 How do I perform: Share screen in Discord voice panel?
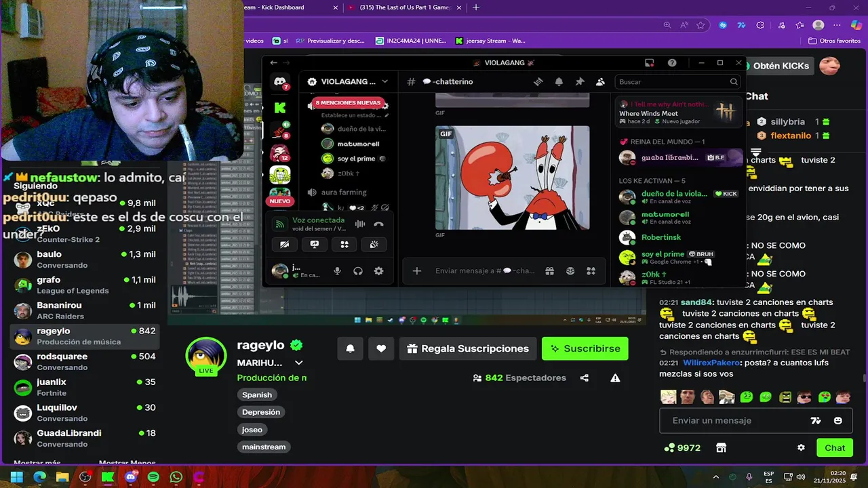[x=315, y=245]
